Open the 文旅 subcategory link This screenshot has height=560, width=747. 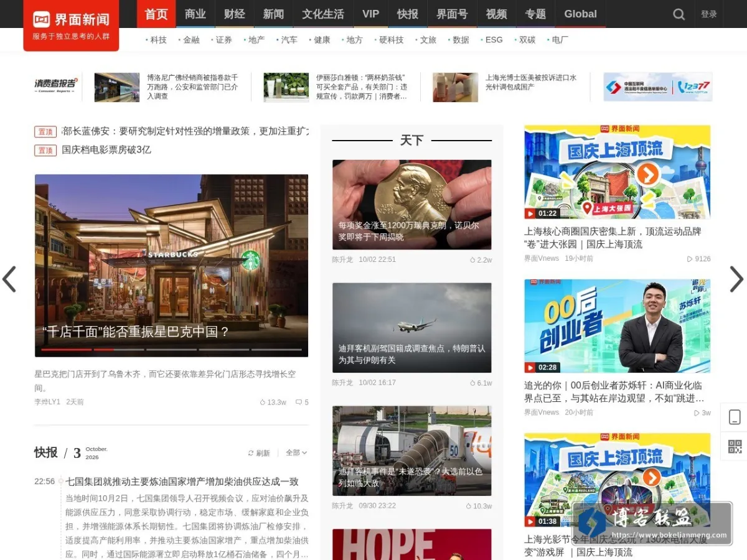click(x=428, y=40)
